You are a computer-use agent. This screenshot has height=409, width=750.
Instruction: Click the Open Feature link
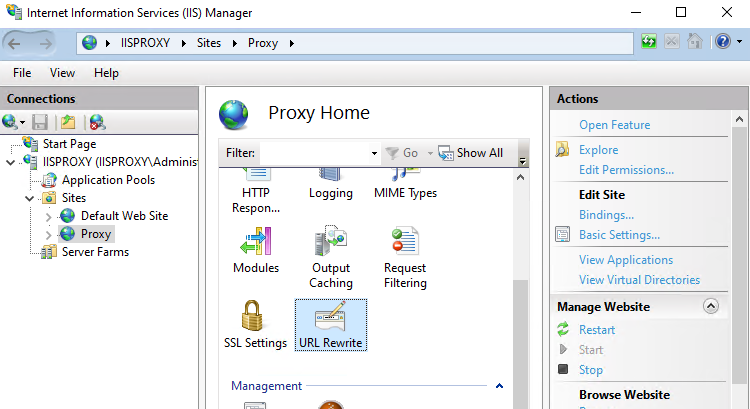point(615,125)
